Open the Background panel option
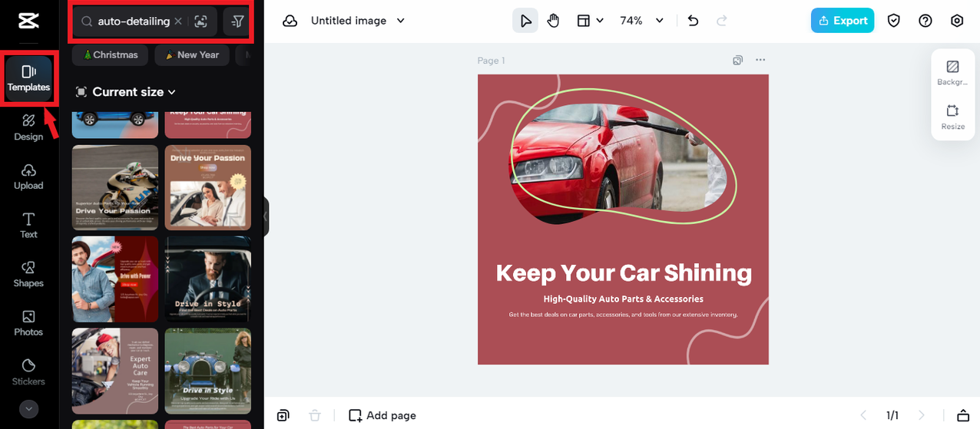Viewport: 980px width, 429px height. [x=952, y=72]
